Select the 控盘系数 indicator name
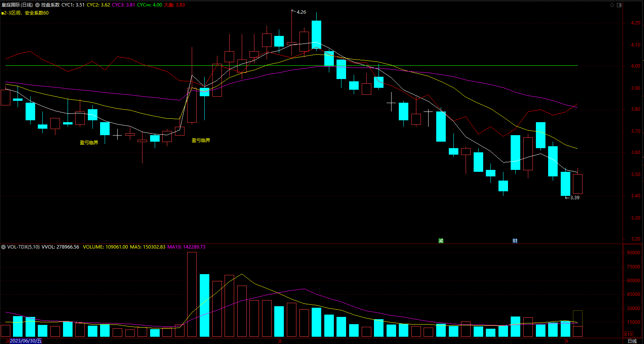This screenshot has width=644, height=344. (x=50, y=5)
